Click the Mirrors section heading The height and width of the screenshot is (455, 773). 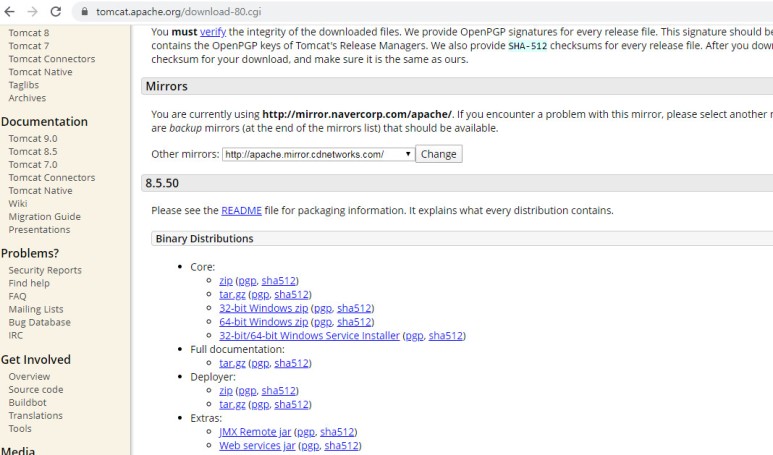point(167,86)
